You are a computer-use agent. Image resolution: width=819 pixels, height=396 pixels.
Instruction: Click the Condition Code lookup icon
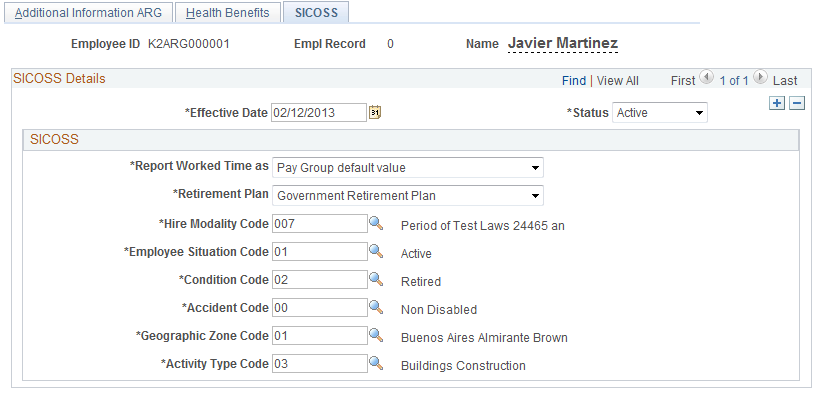376,279
